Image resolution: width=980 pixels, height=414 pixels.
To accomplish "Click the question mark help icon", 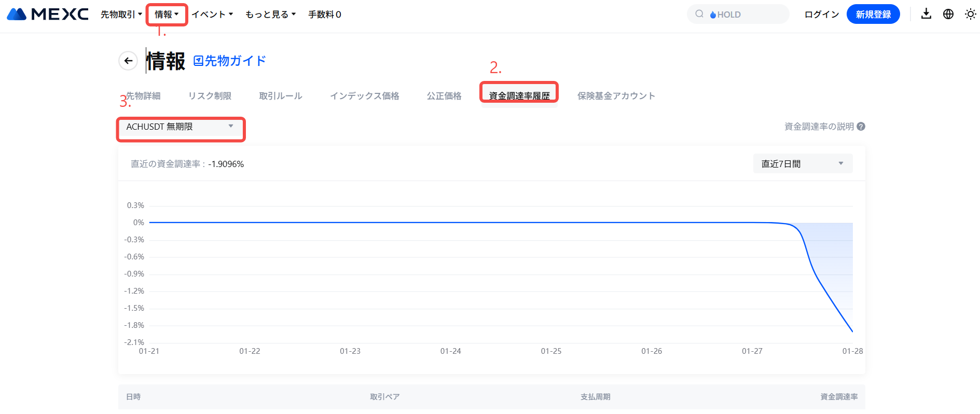I will 861,127.
